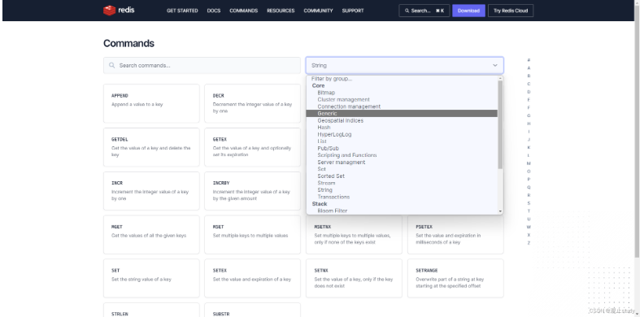Open the SETRANGE command card
The width and height of the screenshot is (644, 317).
point(455,278)
